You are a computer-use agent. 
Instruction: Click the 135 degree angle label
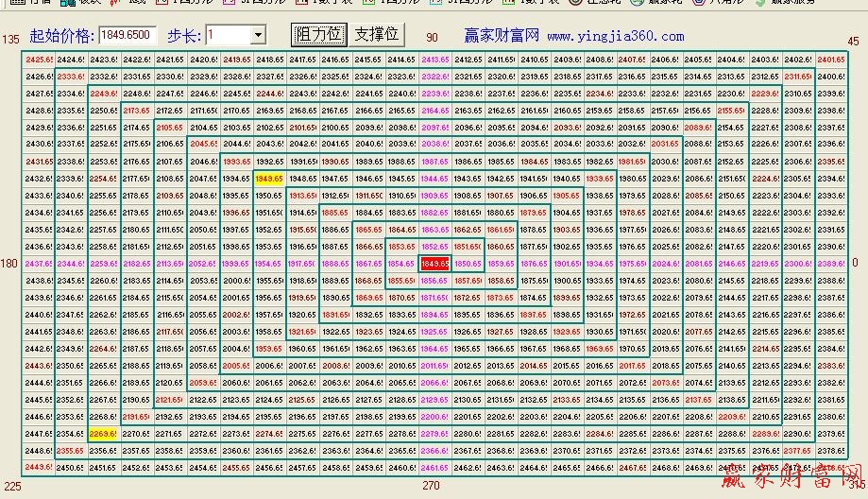[x=10, y=40]
